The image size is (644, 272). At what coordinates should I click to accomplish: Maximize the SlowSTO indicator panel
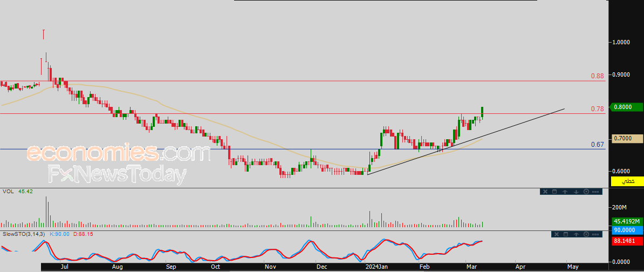566,234
